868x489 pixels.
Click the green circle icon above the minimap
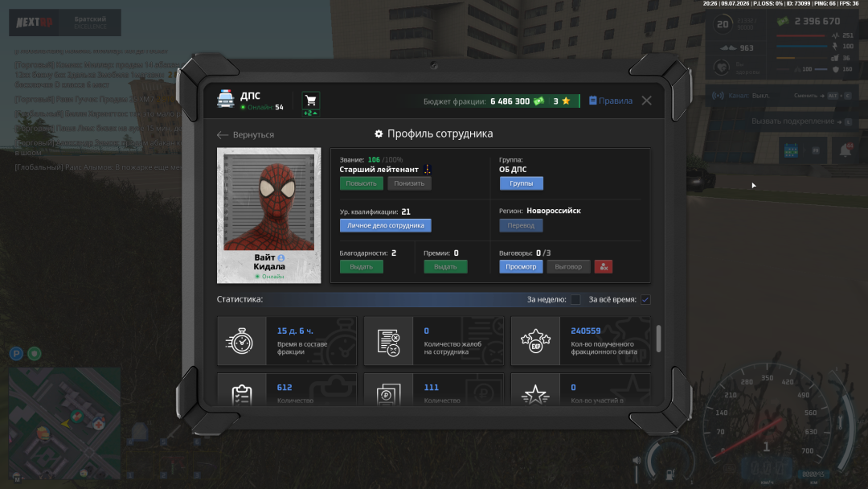(x=35, y=353)
